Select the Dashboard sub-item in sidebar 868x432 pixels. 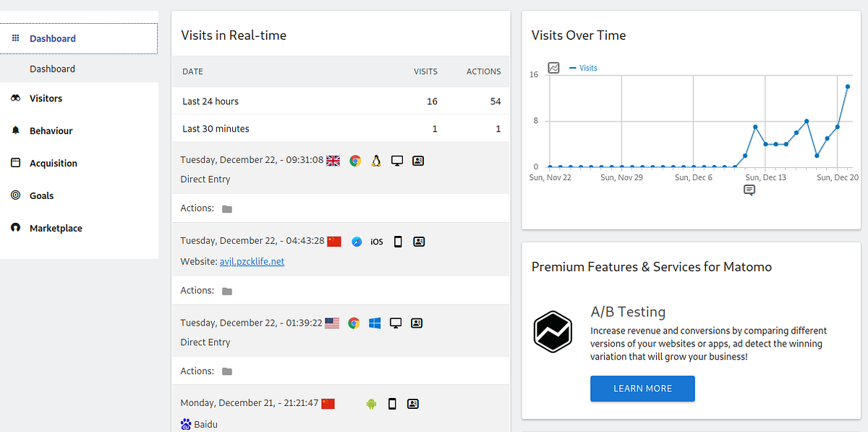(52, 69)
